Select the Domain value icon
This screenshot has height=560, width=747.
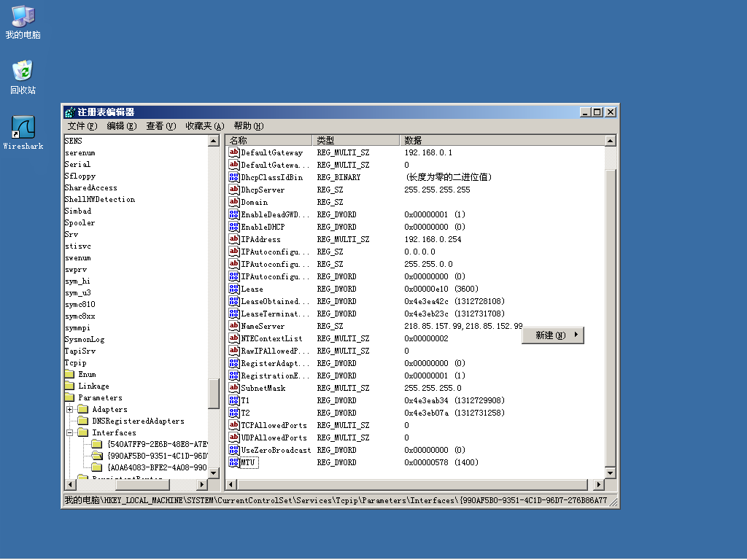pos(233,202)
